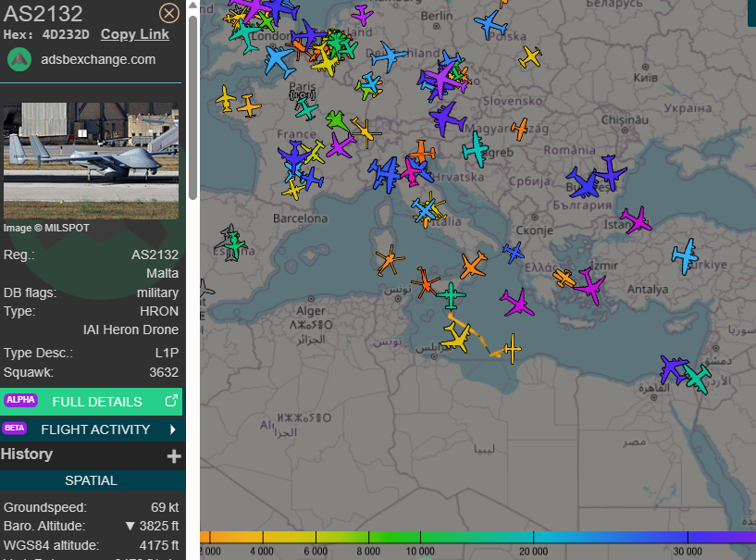Screen dimensions: 756x560
Task: Open the IAI Heron drone photo
Action: click(91, 161)
